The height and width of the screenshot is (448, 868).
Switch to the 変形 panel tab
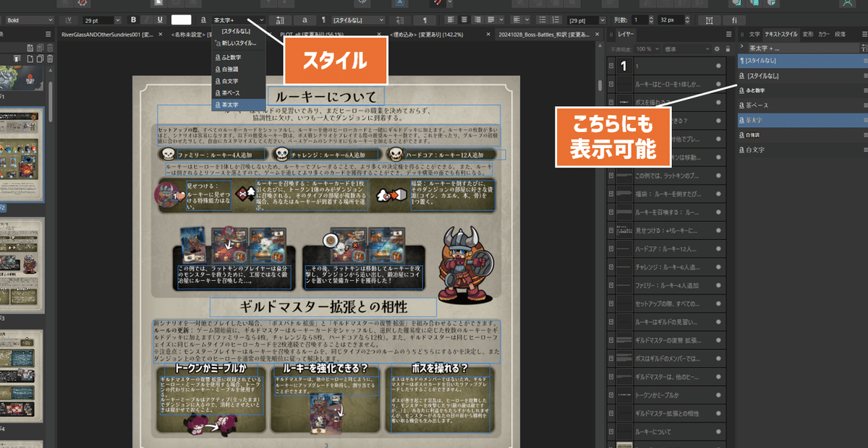coord(807,34)
